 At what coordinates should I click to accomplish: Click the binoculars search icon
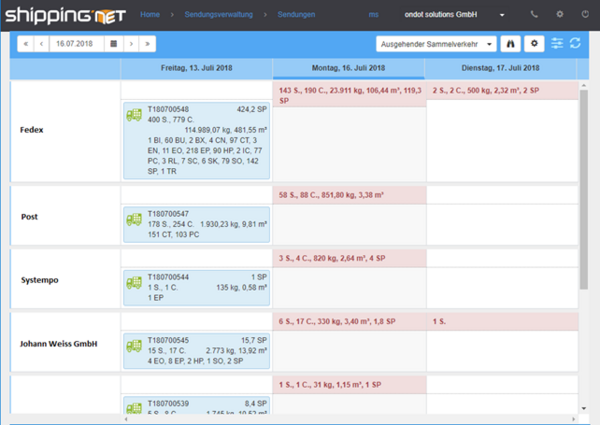512,44
